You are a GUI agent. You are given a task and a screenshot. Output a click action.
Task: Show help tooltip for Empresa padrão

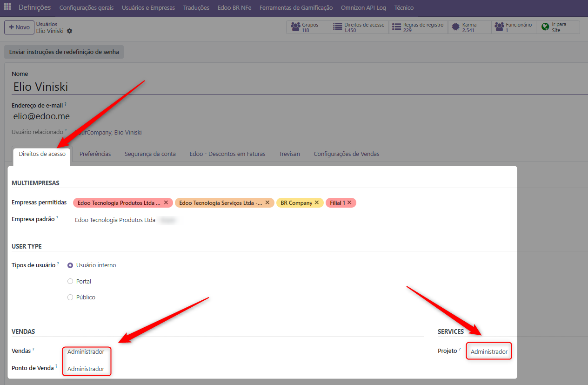[57, 217]
